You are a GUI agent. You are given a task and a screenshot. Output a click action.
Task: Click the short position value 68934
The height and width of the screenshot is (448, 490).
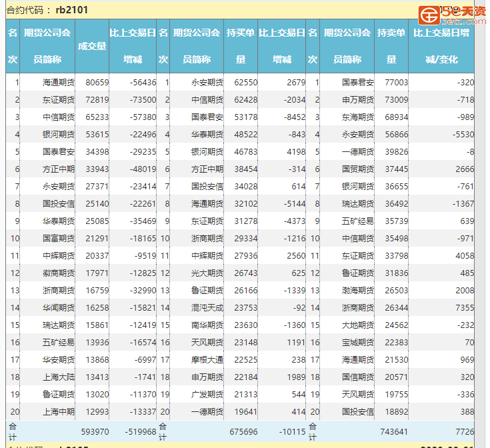[397, 117]
